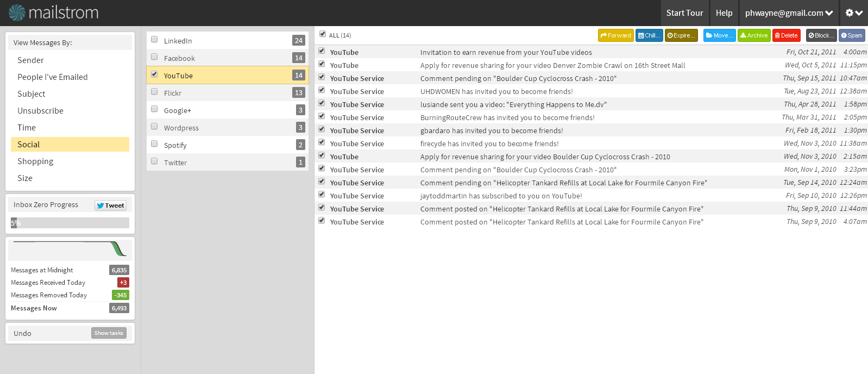Click the Inbox Zero progress bar
Image resolution: width=868 pixels, height=374 pixels.
70,223
